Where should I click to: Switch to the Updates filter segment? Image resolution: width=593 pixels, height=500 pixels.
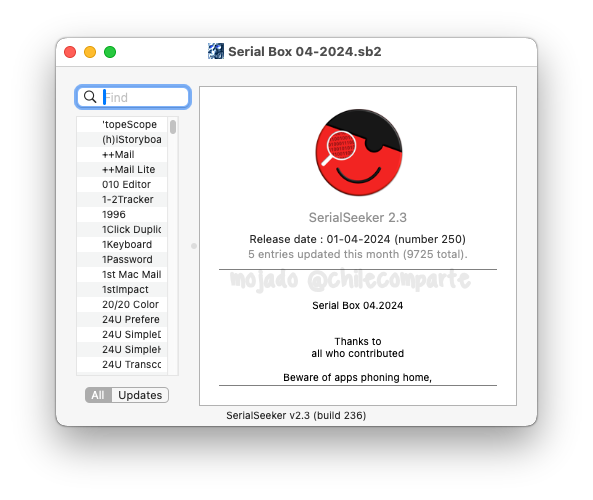point(140,395)
